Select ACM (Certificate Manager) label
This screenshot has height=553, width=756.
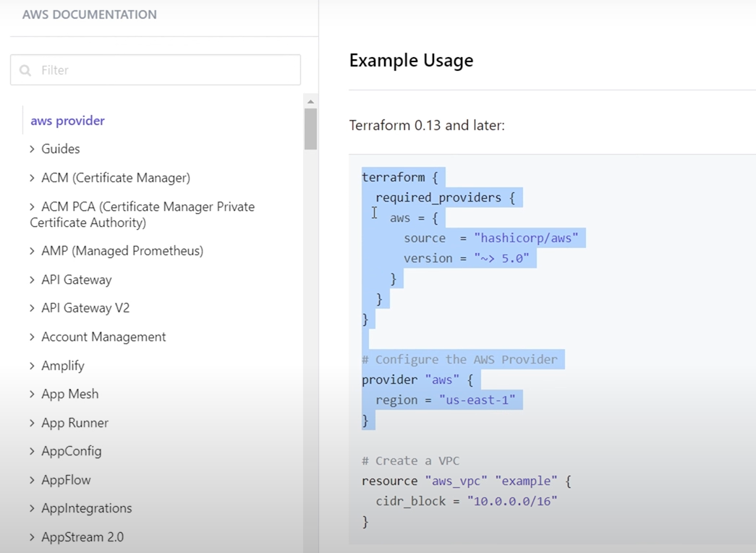point(116,178)
